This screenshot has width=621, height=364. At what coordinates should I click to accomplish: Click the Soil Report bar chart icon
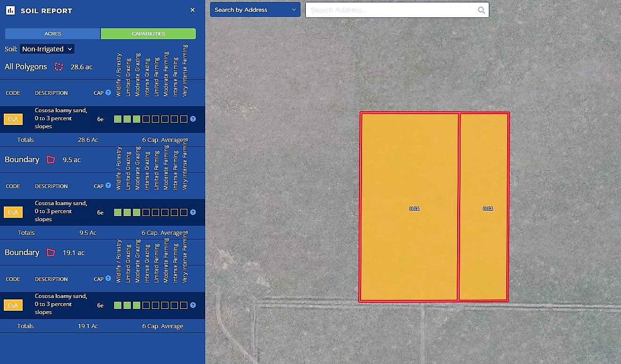10,10
